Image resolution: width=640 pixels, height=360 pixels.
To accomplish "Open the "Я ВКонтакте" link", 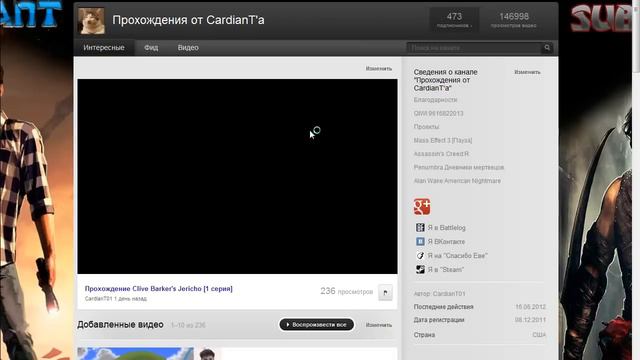I will [x=446, y=242].
